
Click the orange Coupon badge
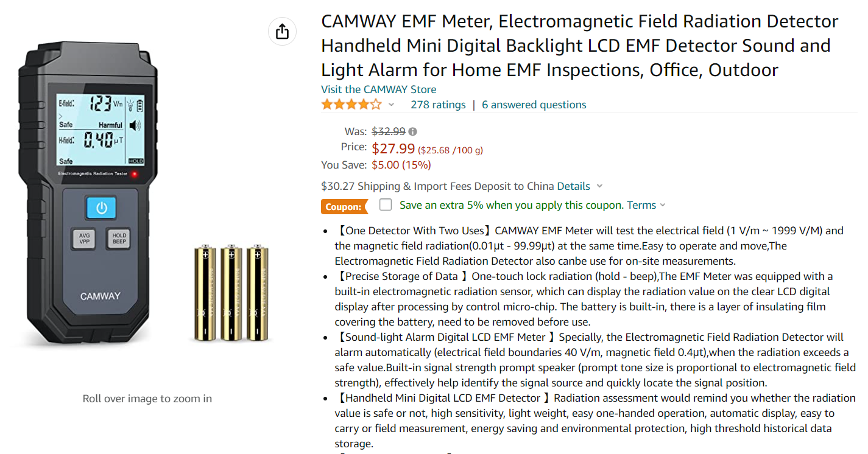coord(344,206)
